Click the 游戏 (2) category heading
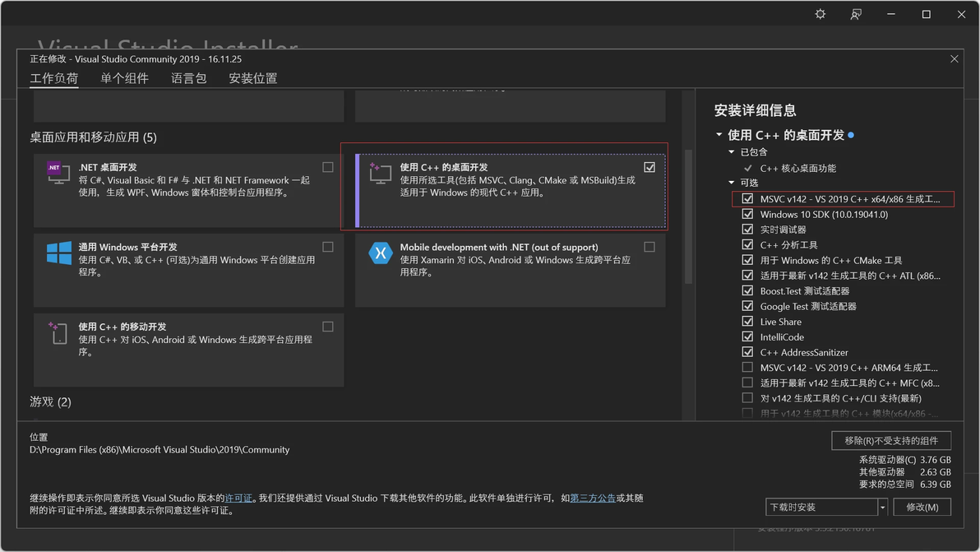The height and width of the screenshot is (552, 980). [50, 401]
